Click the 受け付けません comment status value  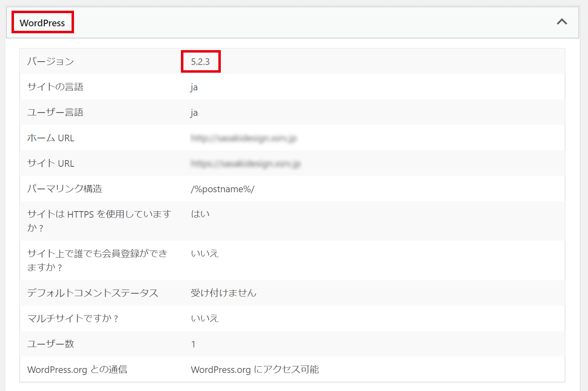click(x=223, y=293)
